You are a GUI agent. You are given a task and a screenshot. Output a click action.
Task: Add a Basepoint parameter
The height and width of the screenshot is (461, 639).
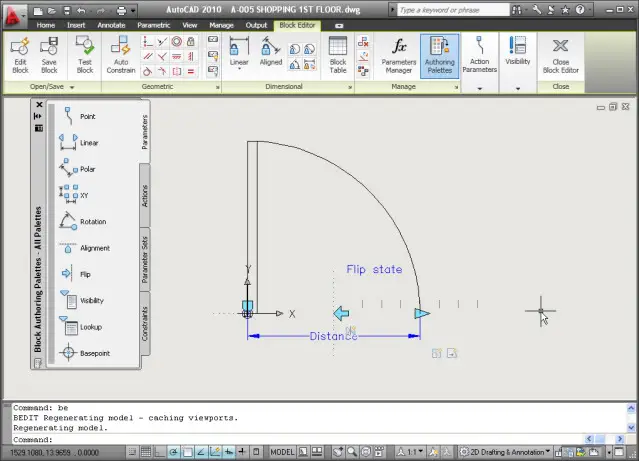[84, 353]
